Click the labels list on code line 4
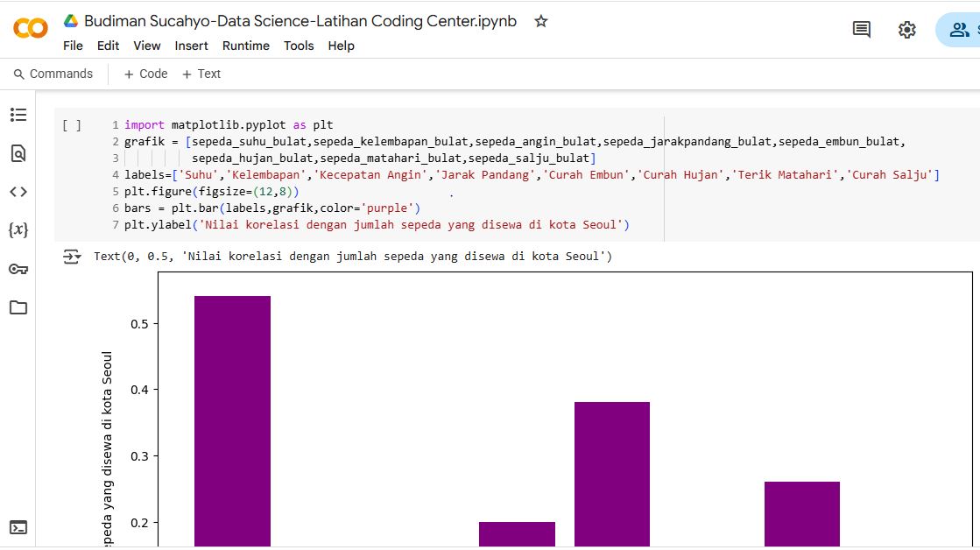 tap(532, 175)
